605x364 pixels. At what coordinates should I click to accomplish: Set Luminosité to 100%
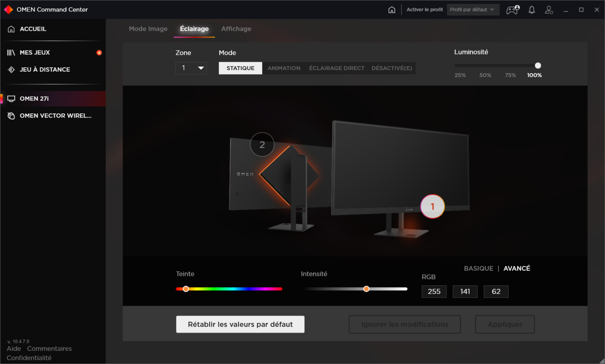click(x=534, y=75)
